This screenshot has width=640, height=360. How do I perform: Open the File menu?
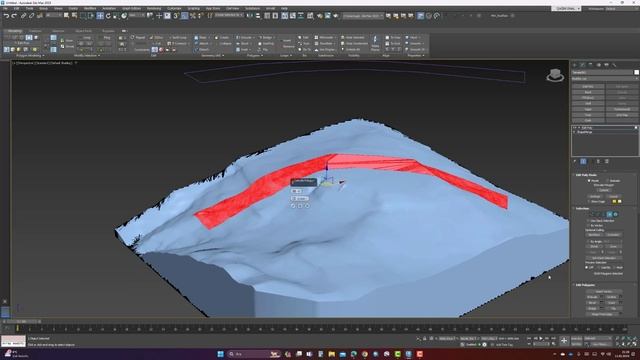click(5, 8)
